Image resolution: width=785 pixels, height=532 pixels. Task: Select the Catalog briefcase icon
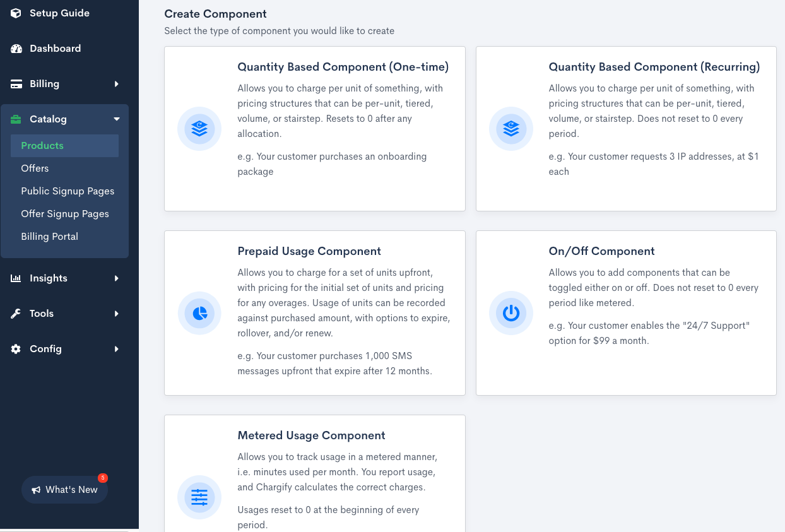coord(15,119)
